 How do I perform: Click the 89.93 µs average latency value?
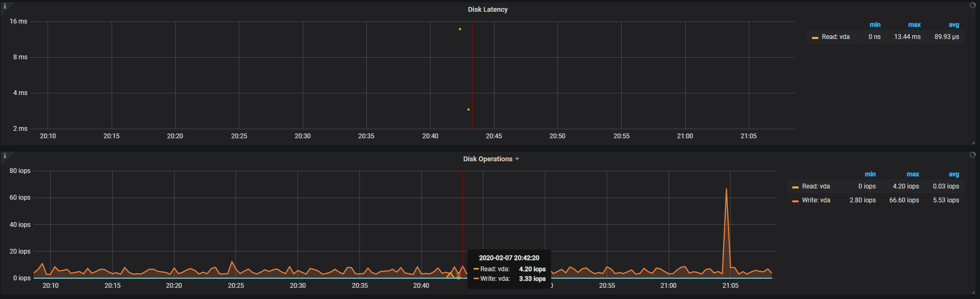947,37
